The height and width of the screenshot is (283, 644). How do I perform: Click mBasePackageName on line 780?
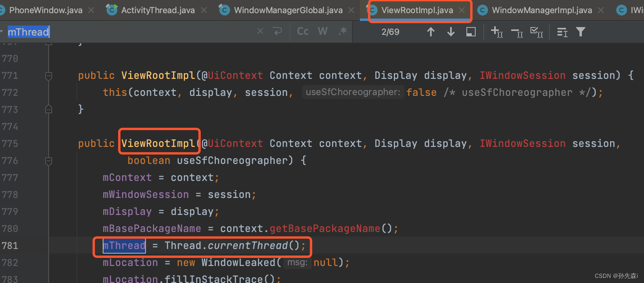(152, 228)
